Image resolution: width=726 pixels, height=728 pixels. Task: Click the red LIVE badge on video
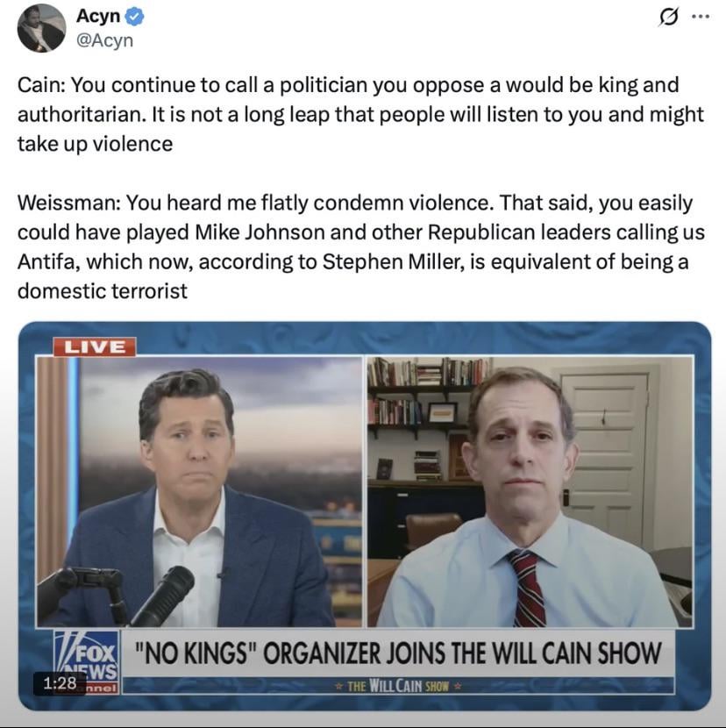pyautogui.click(x=95, y=346)
